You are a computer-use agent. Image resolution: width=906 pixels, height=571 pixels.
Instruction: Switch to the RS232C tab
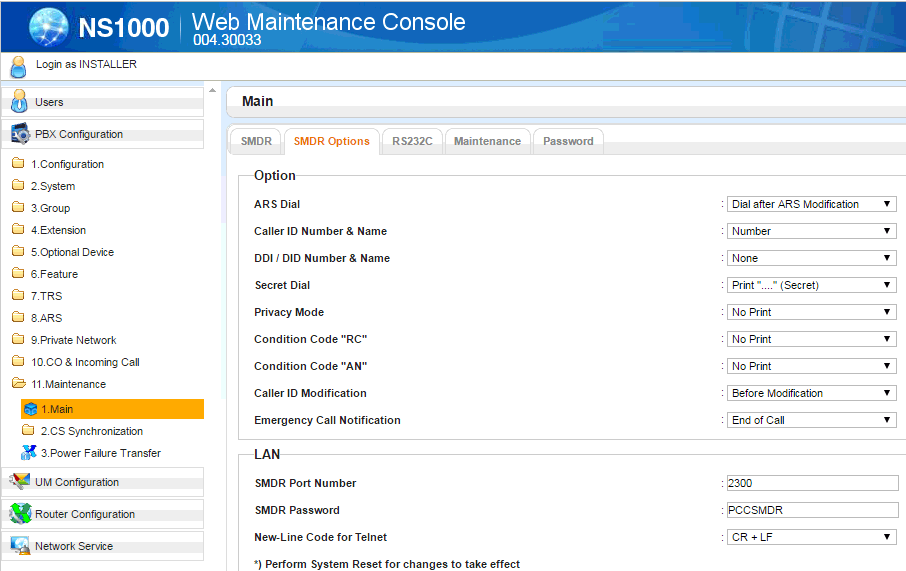[412, 141]
